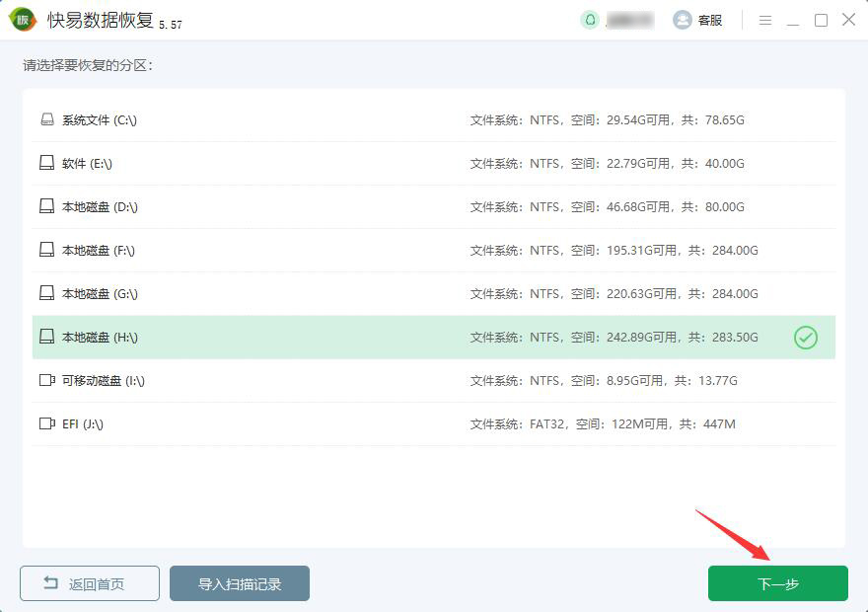Open 客服 customer service
This screenshot has height=612, width=868.
pos(697,20)
